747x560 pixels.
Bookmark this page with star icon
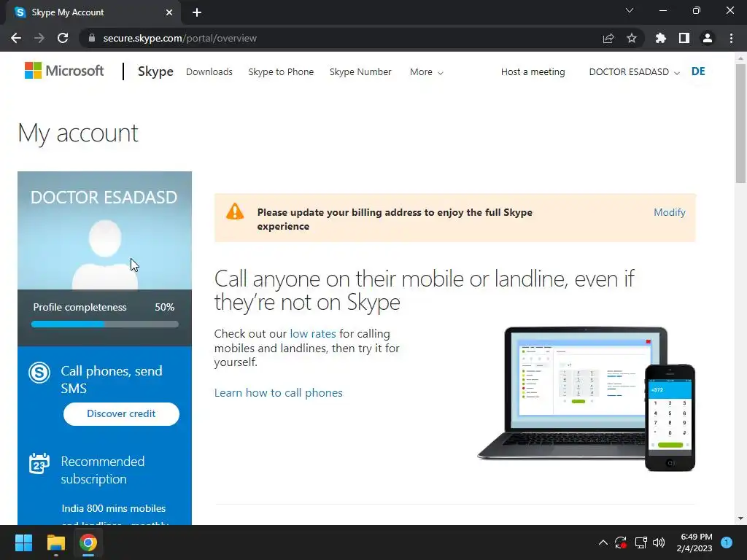[632, 38]
